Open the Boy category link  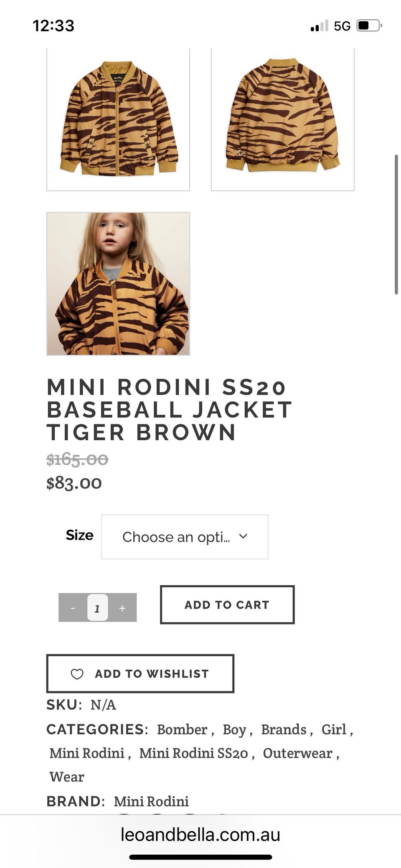click(x=234, y=729)
